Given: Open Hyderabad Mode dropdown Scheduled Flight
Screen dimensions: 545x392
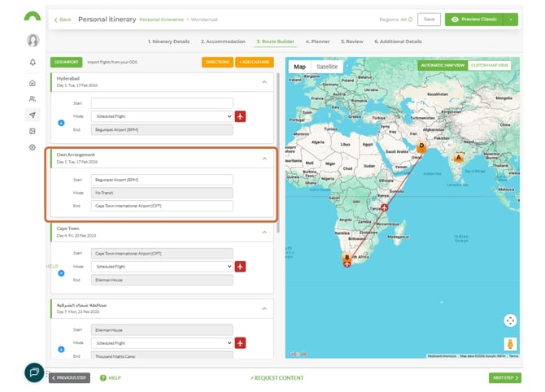Looking at the screenshot, I should 162,116.
